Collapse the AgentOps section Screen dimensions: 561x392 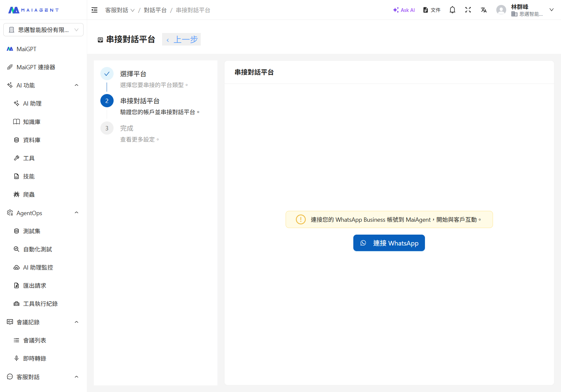[x=77, y=213]
